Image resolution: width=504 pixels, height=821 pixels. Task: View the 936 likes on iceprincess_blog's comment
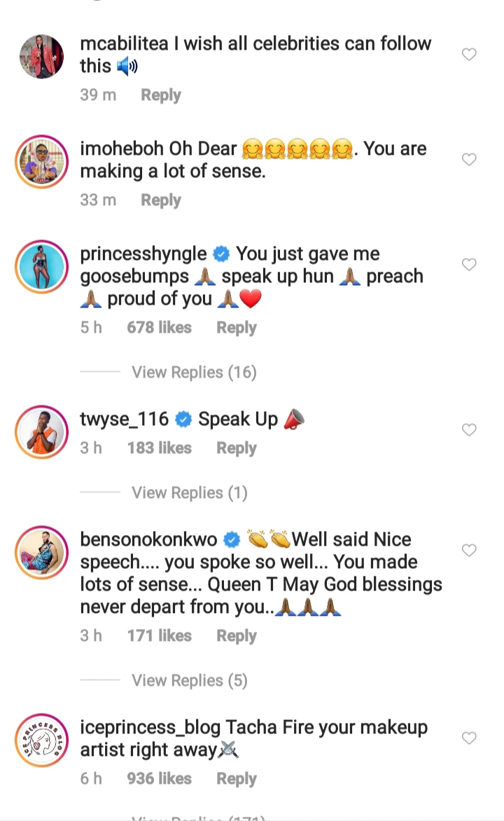tap(159, 779)
